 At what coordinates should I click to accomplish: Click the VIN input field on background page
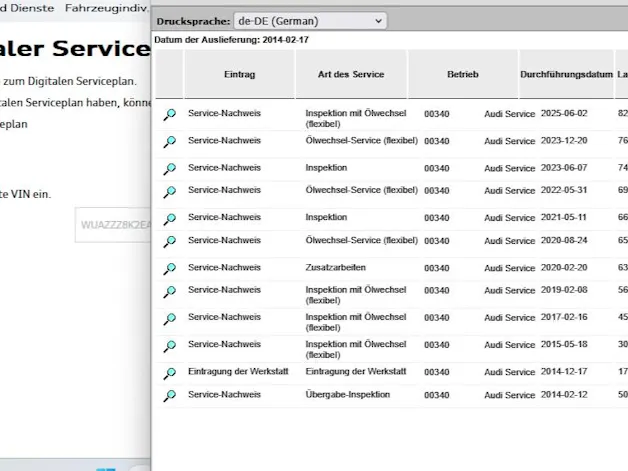(x=113, y=225)
